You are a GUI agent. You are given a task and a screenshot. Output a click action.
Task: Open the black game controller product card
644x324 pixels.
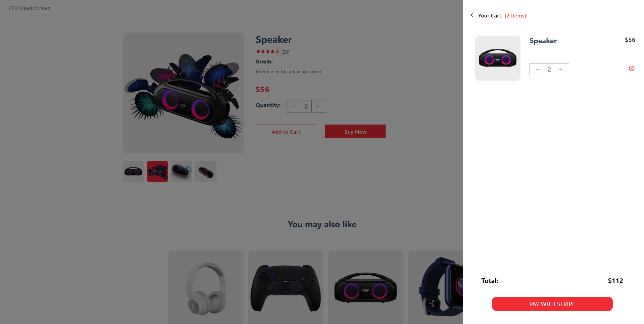point(286,287)
